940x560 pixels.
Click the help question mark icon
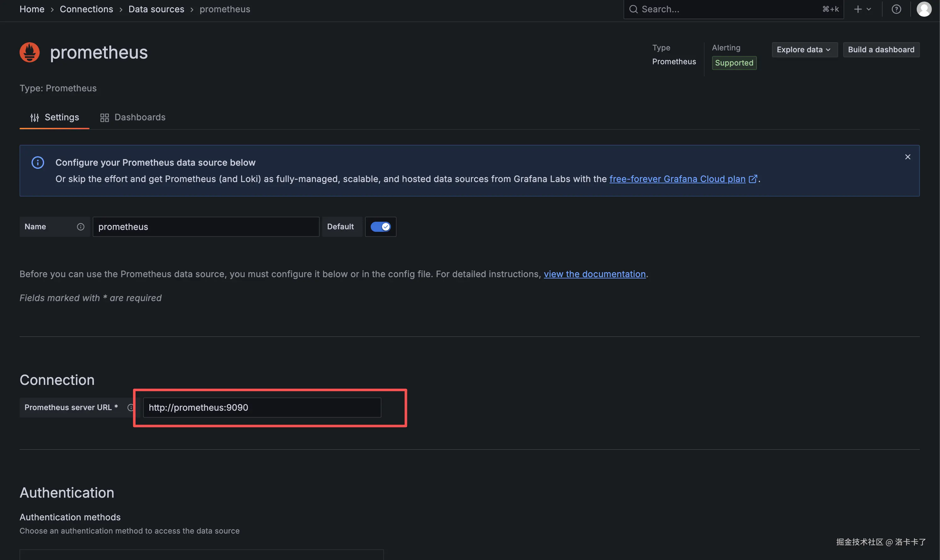pyautogui.click(x=896, y=9)
